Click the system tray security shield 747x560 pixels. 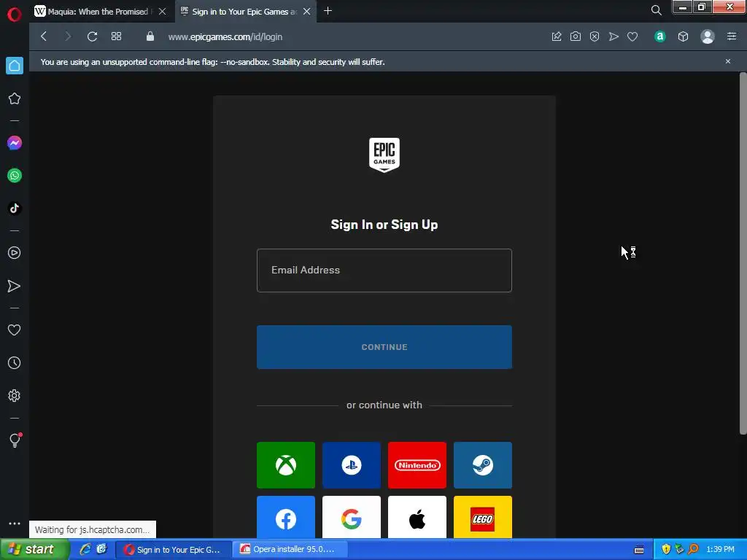pos(666,549)
